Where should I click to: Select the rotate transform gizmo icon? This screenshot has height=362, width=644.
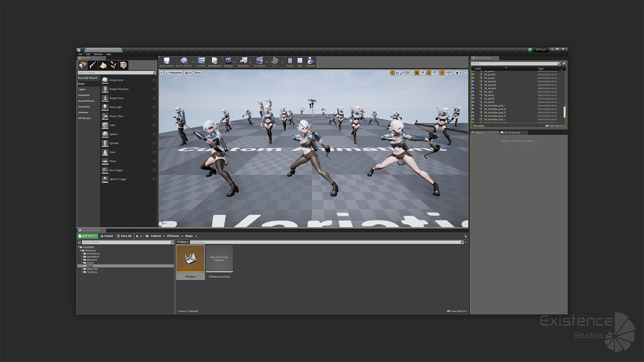pos(397,73)
